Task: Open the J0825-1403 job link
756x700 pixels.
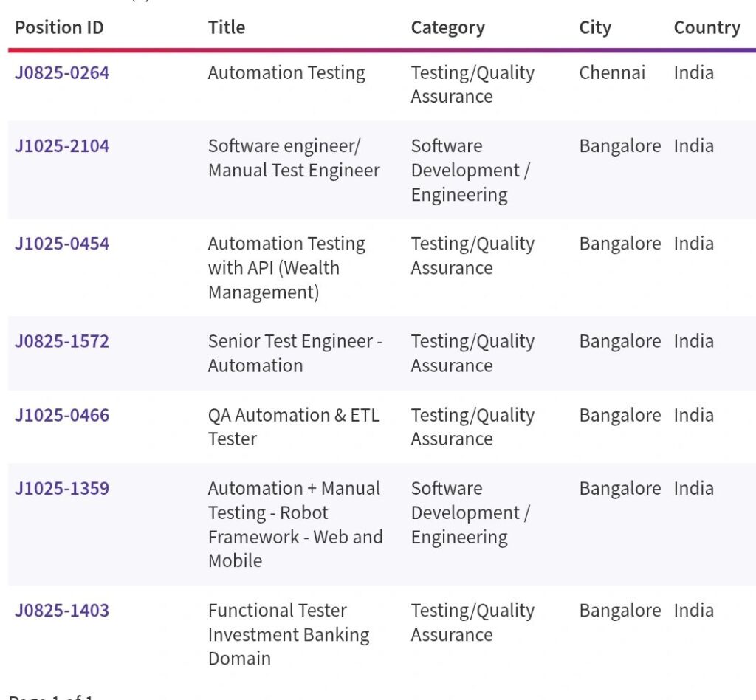Action: 62,611
